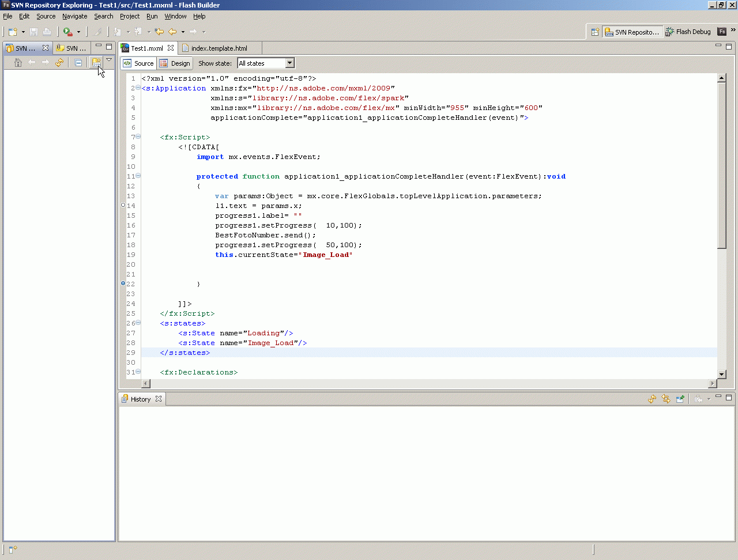Toggle fold on the s:states block
738x560 pixels.
(x=138, y=323)
